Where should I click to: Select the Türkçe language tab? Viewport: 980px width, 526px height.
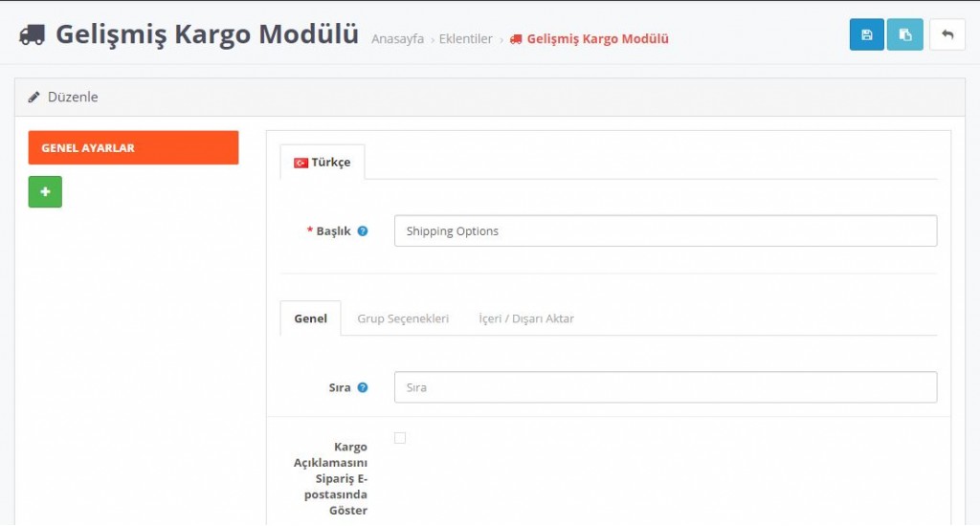click(x=323, y=163)
